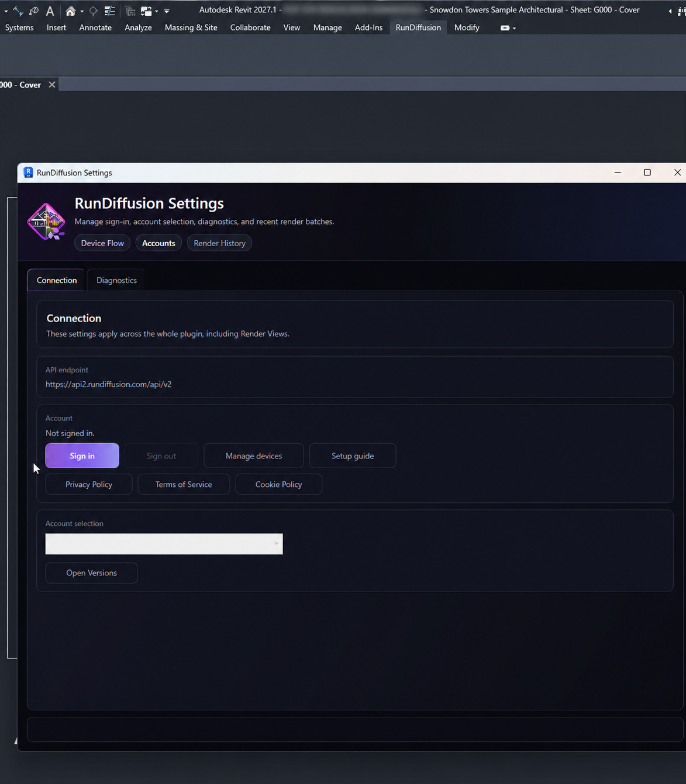Click the Open Versions button
The image size is (686, 784).
91,573
